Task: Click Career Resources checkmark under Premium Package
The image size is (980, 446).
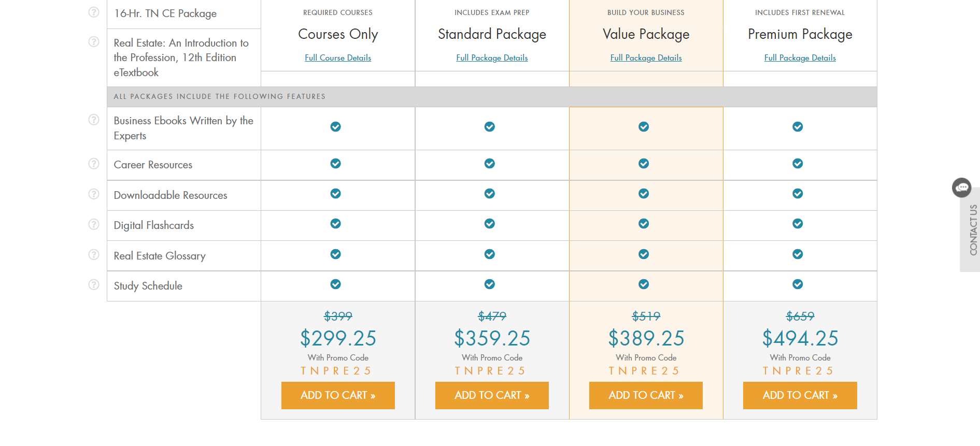Action: click(798, 163)
